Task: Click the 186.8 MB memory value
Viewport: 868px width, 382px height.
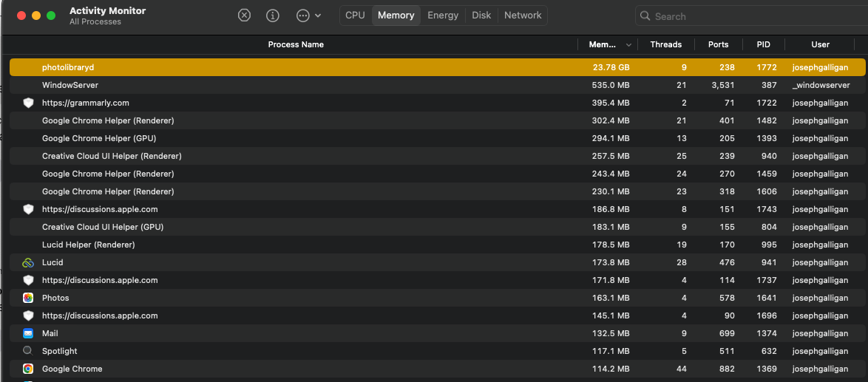Action: [611, 210]
